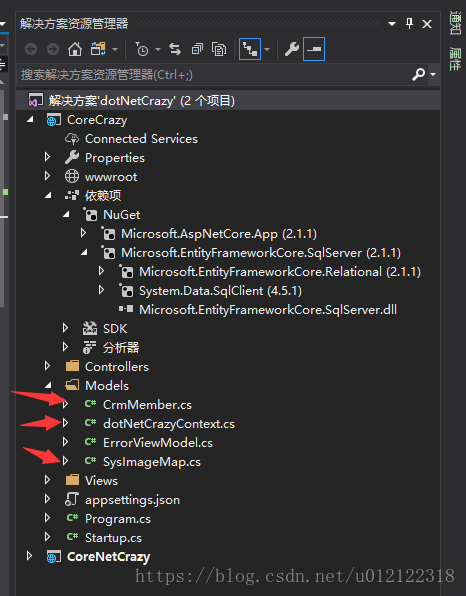Select the Models folder
The height and width of the screenshot is (596, 466).
(107, 386)
